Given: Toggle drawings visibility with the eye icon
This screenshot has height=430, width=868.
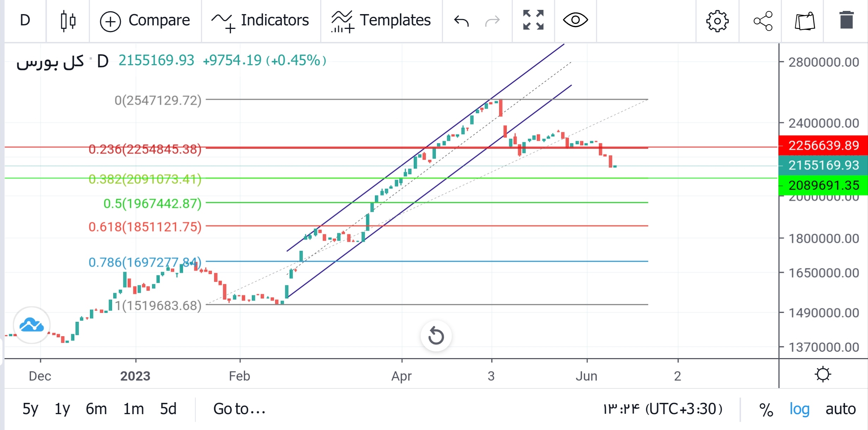Looking at the screenshot, I should coord(575,20).
